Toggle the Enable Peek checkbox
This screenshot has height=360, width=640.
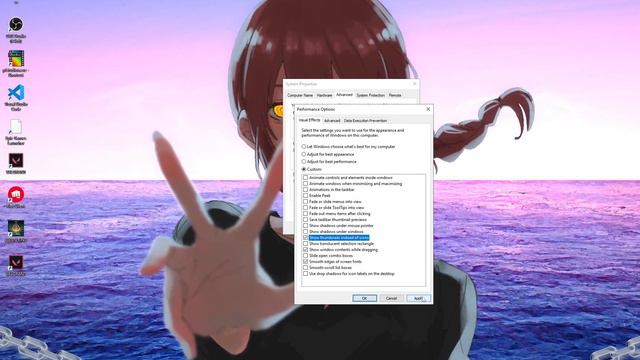(306, 196)
